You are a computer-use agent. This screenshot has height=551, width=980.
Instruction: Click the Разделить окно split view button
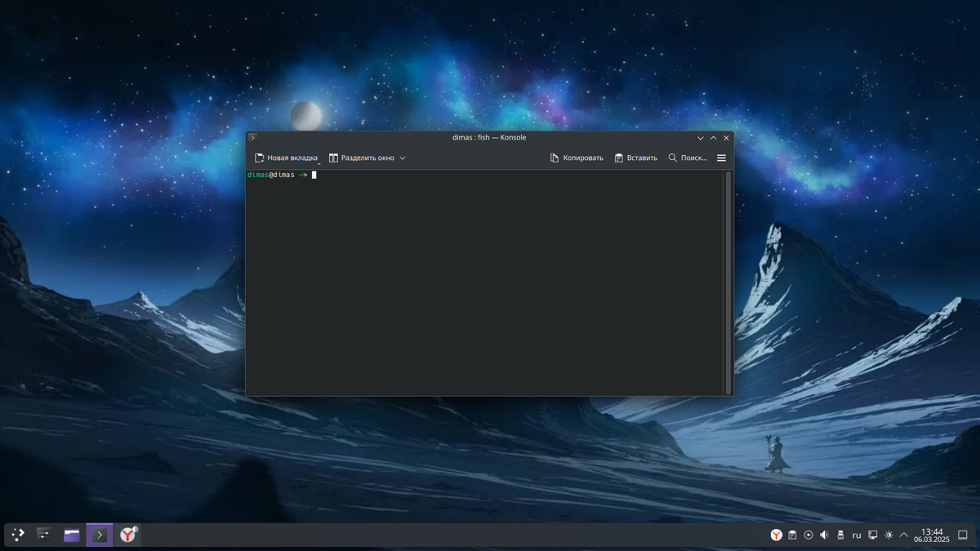(361, 158)
